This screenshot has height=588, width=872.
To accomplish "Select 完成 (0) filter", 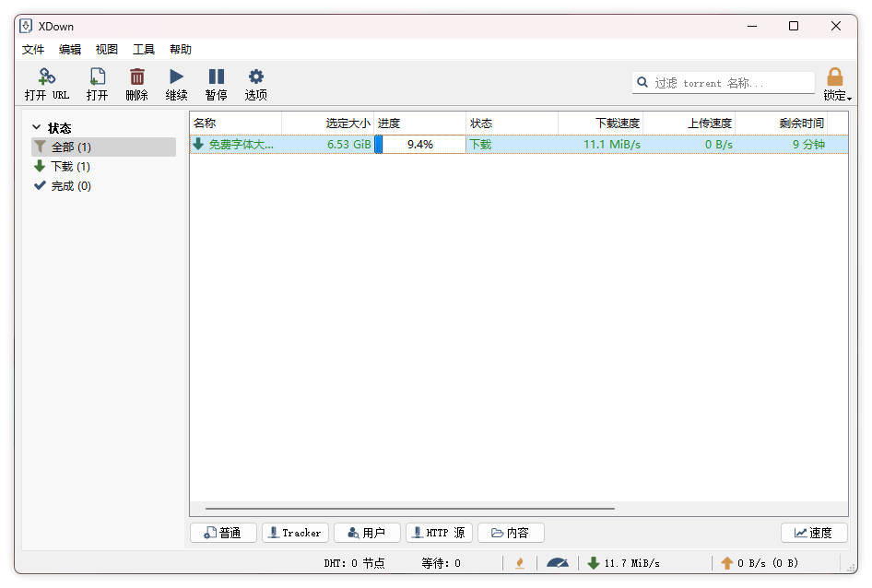I will [x=104, y=186].
